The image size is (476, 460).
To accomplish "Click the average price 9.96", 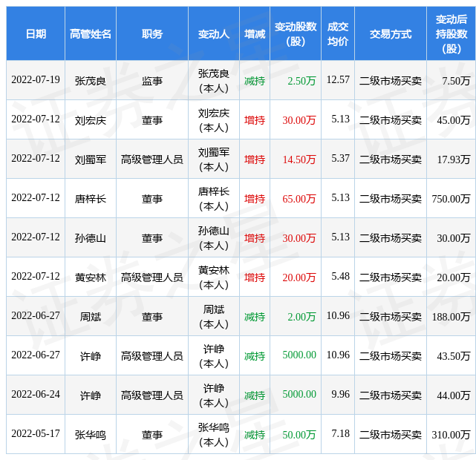I will click(340, 394).
